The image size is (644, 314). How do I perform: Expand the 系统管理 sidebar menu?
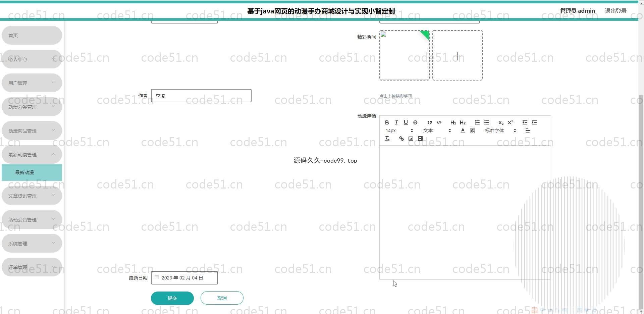pyautogui.click(x=32, y=243)
